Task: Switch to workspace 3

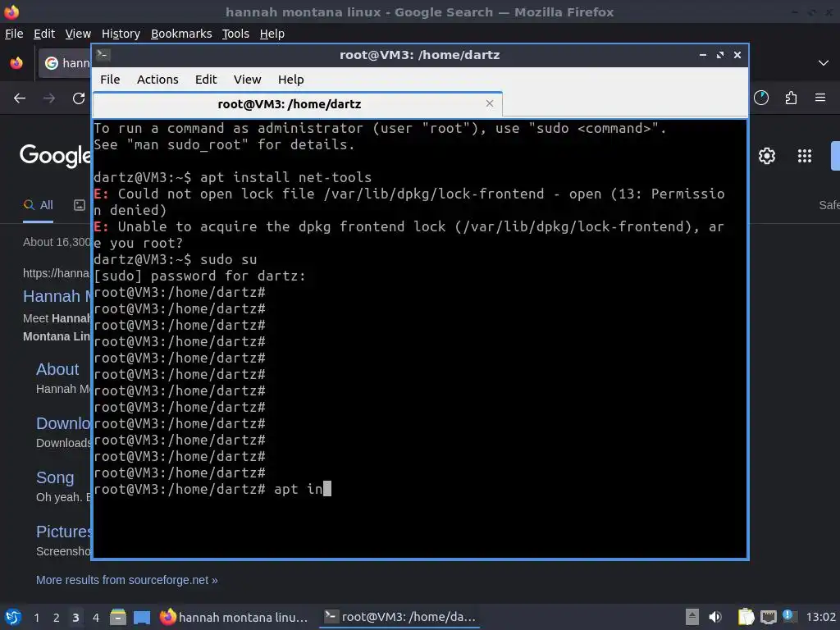Action: pos(75,618)
